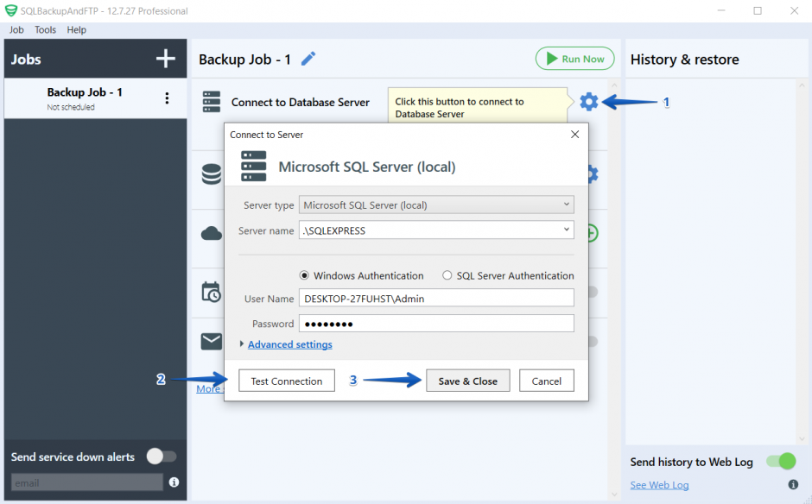
Task: Close the Connect to Server dialog
Action: 574,135
